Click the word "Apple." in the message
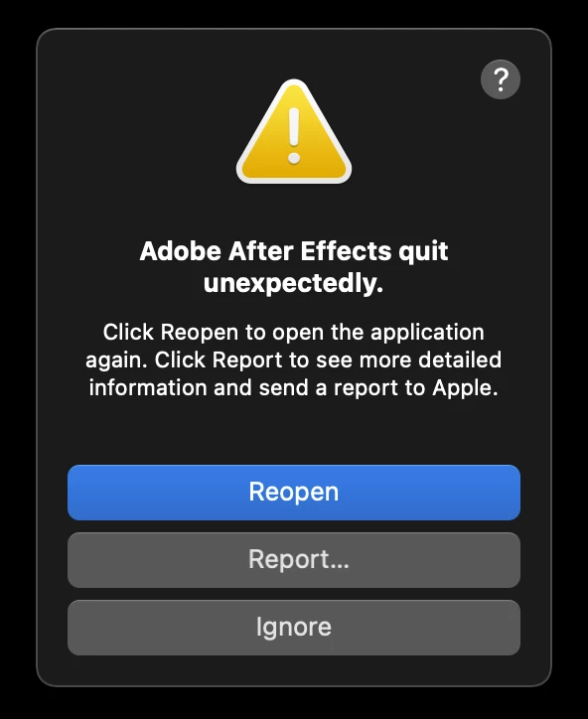Image resolution: width=588 pixels, height=719 pixels. point(465,388)
